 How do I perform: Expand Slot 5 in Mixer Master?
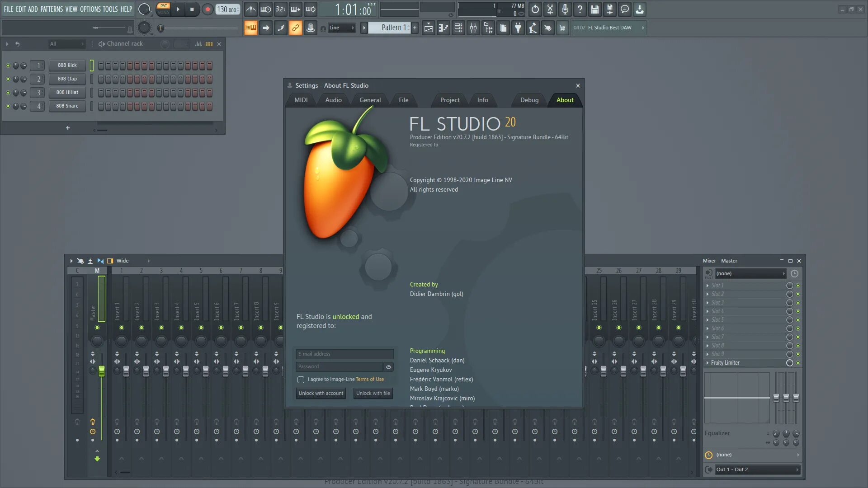[x=708, y=320]
